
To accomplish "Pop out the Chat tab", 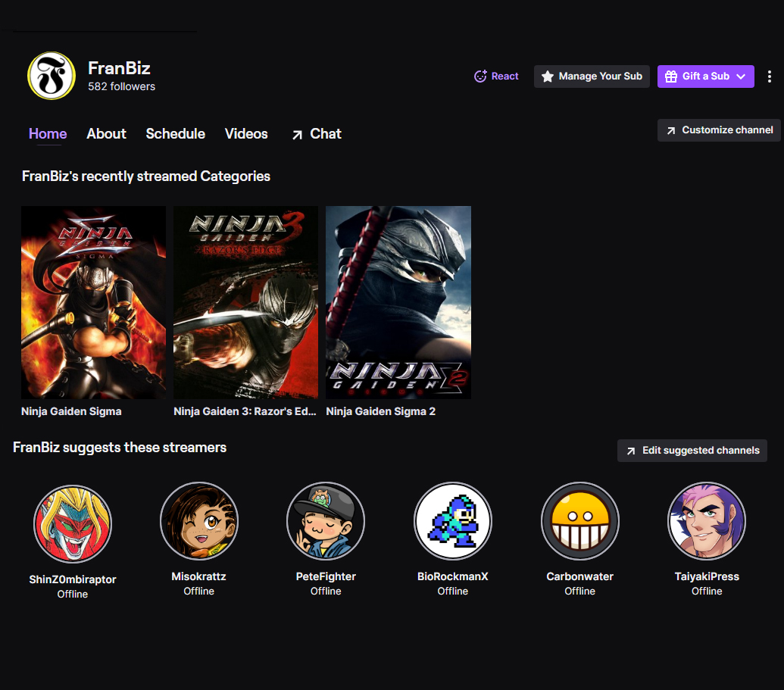I will tap(317, 134).
